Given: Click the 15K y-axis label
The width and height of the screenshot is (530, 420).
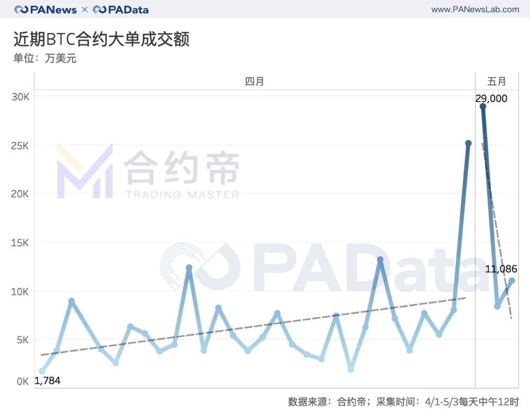Looking at the screenshot, I should click(x=20, y=243).
